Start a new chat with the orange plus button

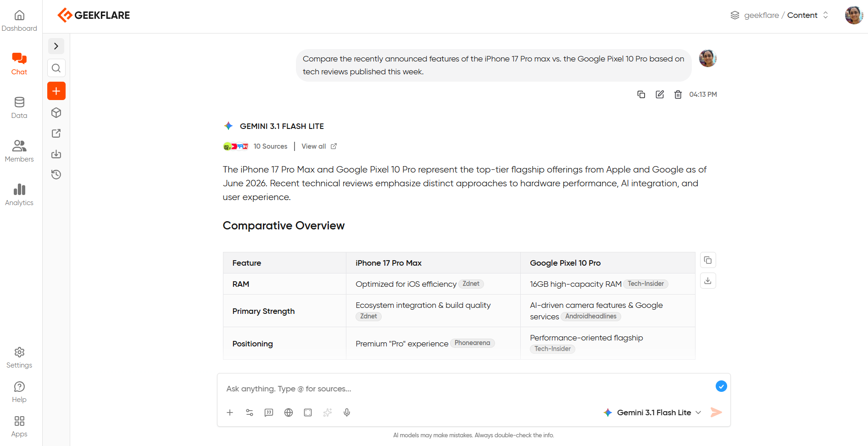56,91
